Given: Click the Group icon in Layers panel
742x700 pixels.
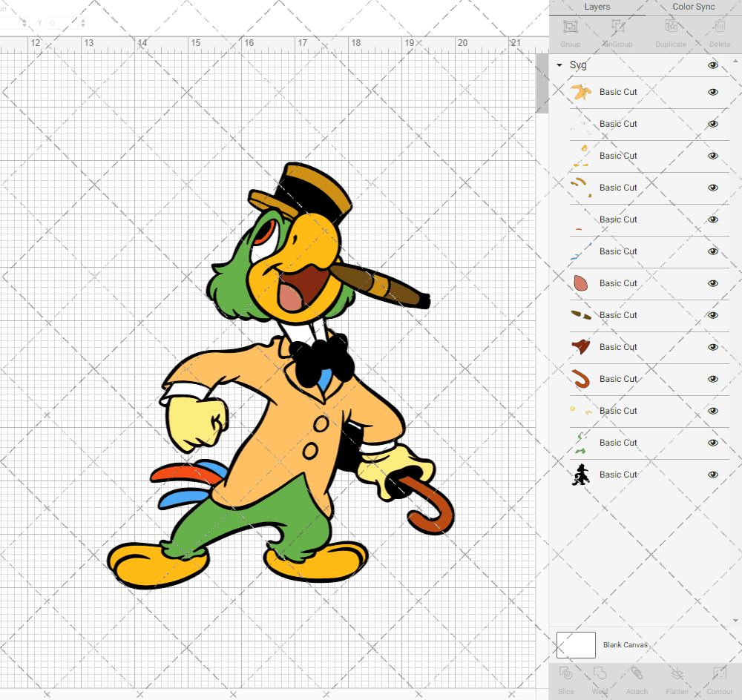Looking at the screenshot, I should tap(570, 27).
